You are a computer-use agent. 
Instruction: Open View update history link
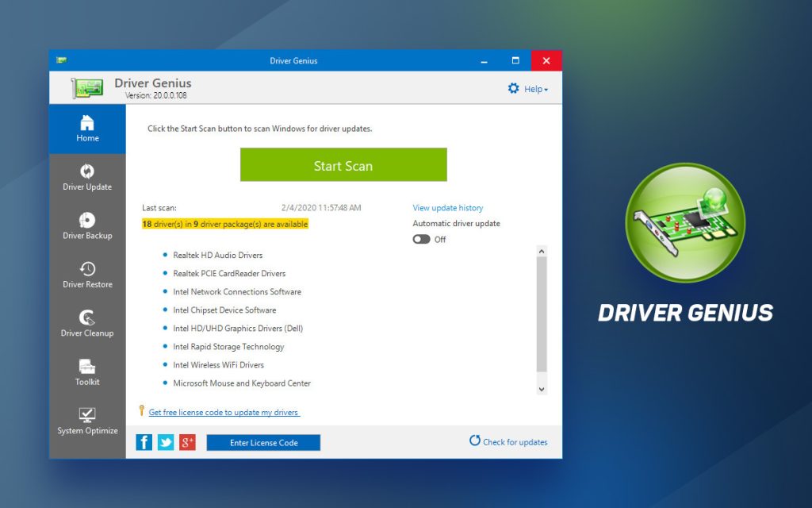pyautogui.click(x=447, y=207)
